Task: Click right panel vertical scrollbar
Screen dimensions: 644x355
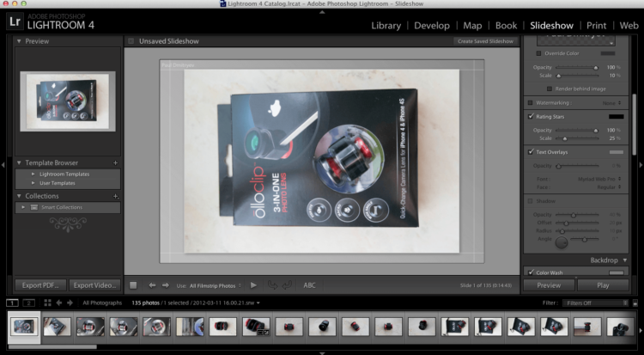Action: pos(635,124)
